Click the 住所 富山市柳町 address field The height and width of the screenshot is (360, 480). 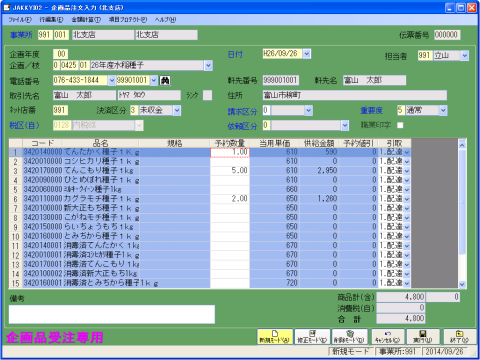pos(355,95)
